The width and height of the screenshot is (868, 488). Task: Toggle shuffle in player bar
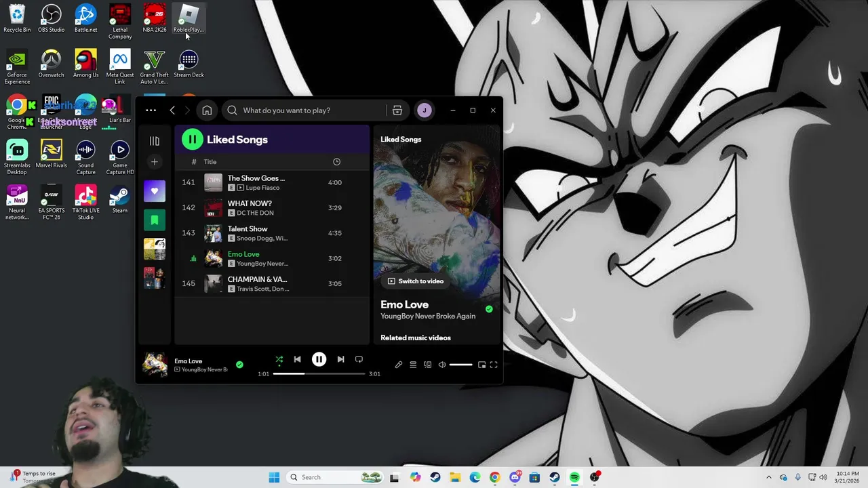tap(279, 359)
